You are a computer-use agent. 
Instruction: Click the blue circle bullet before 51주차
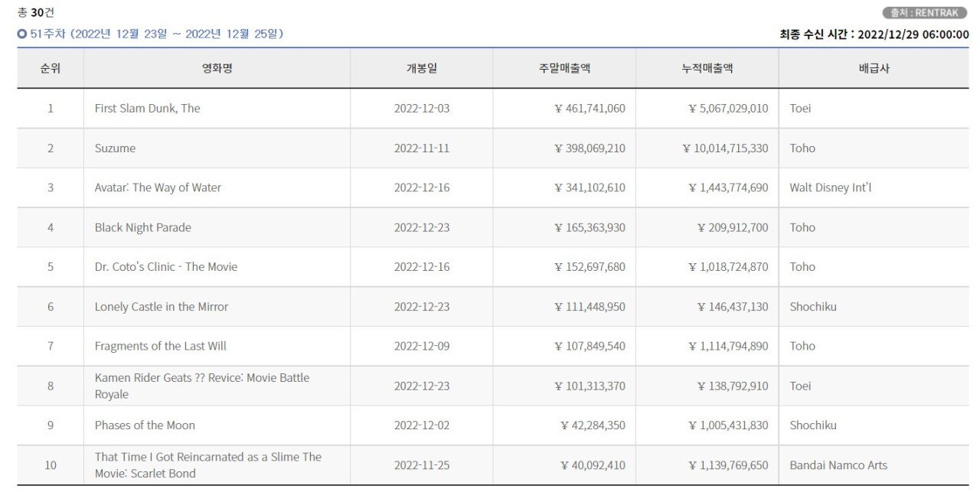[22, 34]
